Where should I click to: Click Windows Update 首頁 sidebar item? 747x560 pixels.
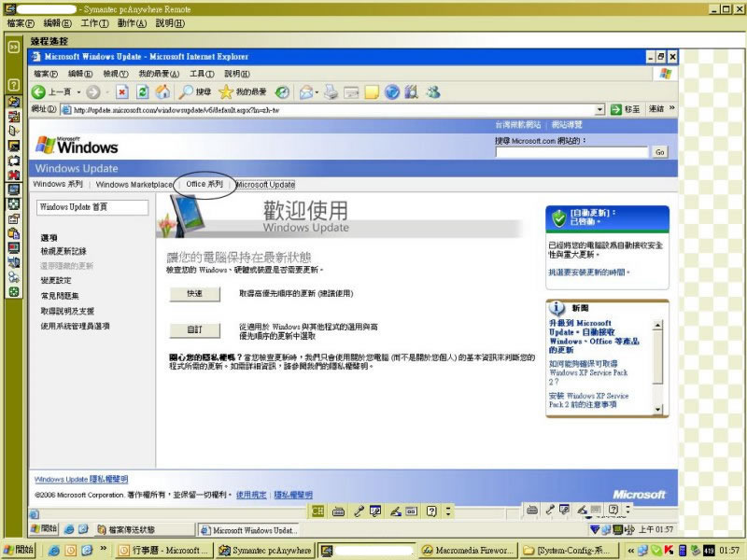[92, 207]
